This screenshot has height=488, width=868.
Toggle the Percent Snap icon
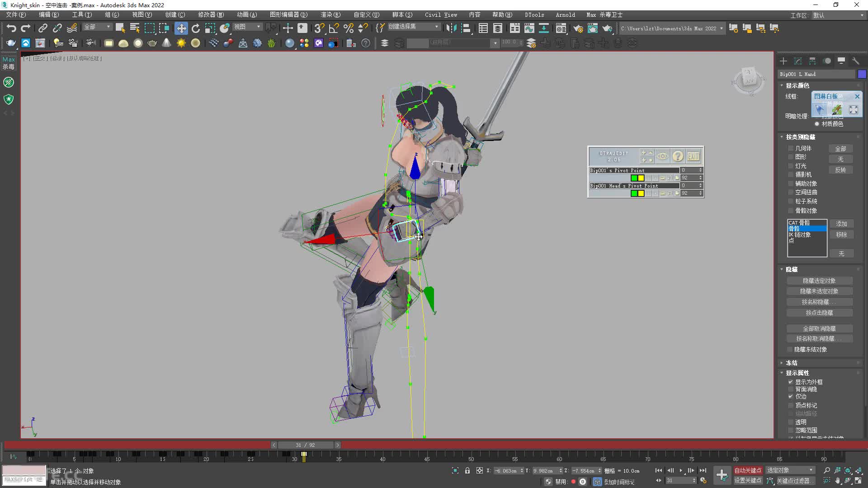pos(348,28)
